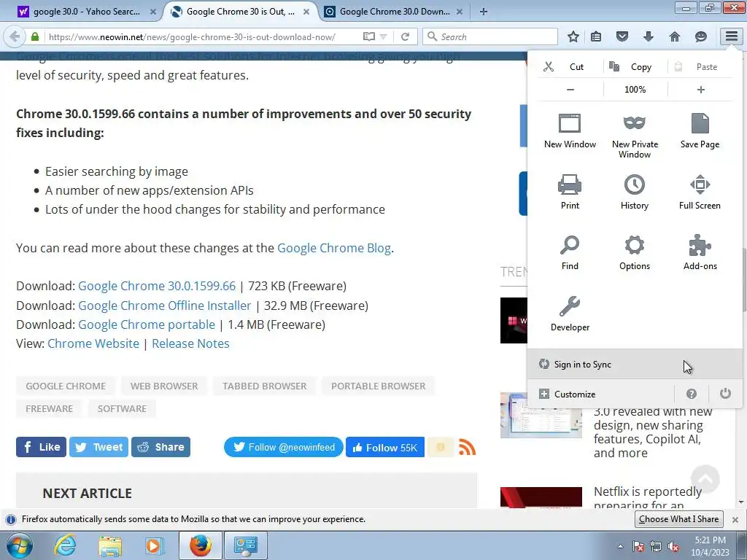Click Google Chrome 30.0.1599.66 download link
This screenshot has height=560, width=747.
tap(157, 286)
